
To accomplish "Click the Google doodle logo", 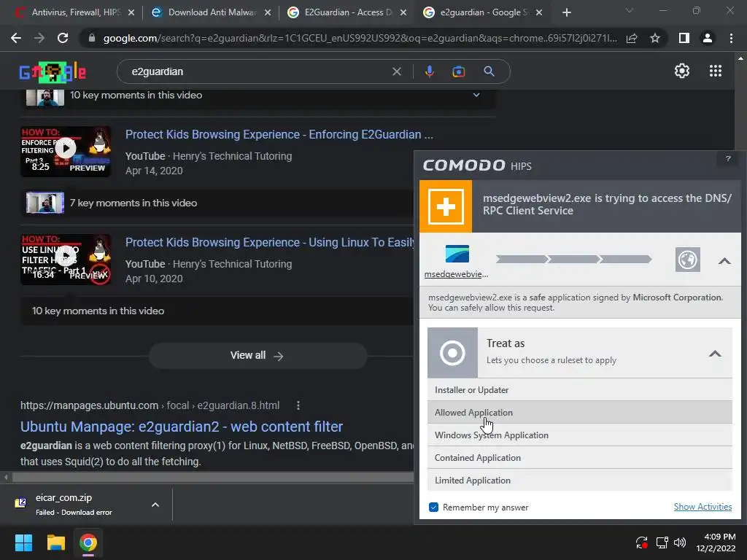I will (53, 72).
